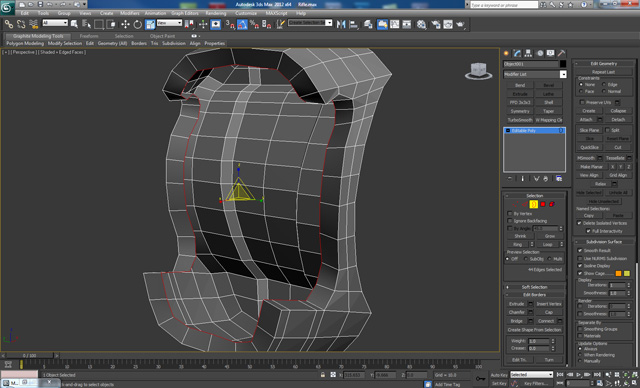Activate the Select and Rotate tool

click(138, 24)
